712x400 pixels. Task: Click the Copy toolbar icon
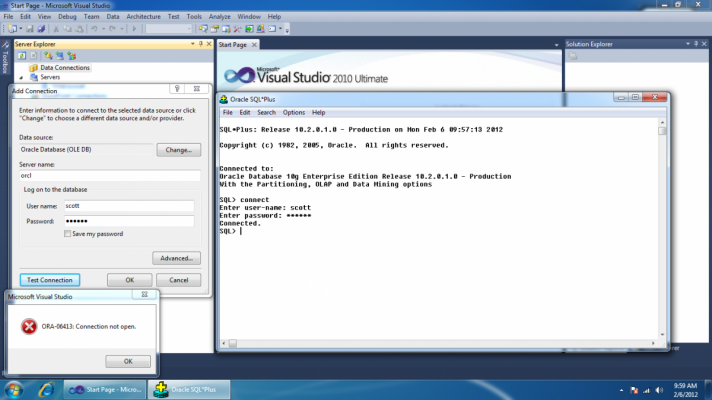(x=67, y=29)
